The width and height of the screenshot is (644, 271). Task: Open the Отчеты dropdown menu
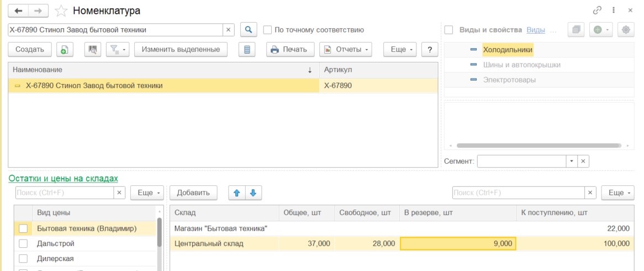(346, 49)
